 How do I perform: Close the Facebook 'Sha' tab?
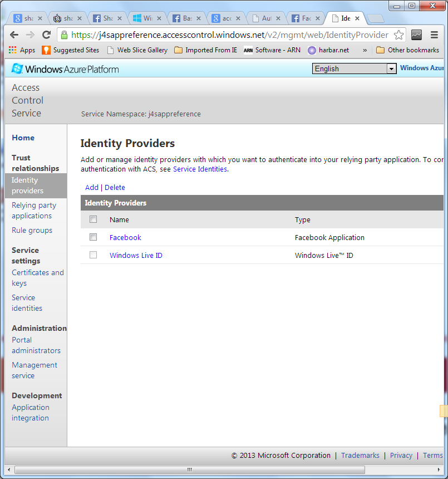[x=120, y=18]
